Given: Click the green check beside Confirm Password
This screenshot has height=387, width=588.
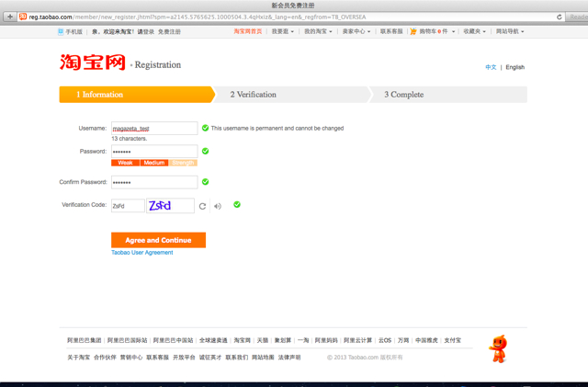Looking at the screenshot, I should coord(205,182).
